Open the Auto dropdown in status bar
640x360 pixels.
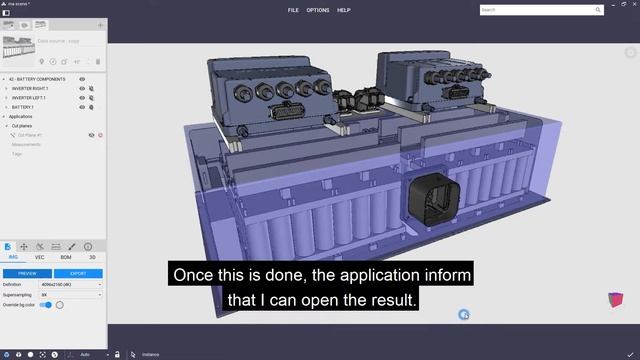pyautogui.click(x=94, y=355)
